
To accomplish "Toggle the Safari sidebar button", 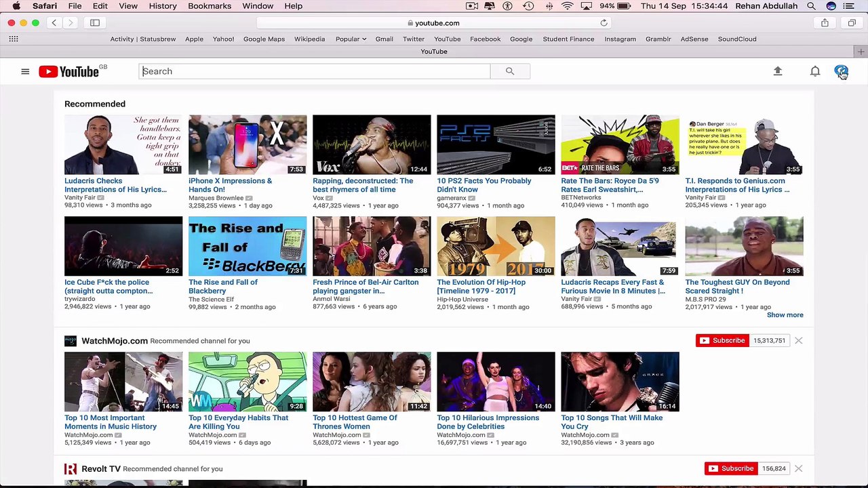I will 95,23.
